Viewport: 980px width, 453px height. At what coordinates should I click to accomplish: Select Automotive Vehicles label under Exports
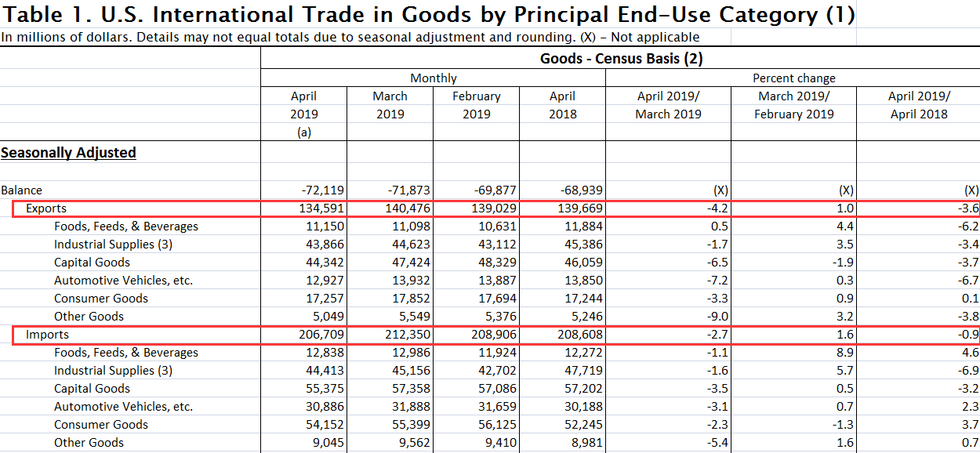click(x=123, y=281)
